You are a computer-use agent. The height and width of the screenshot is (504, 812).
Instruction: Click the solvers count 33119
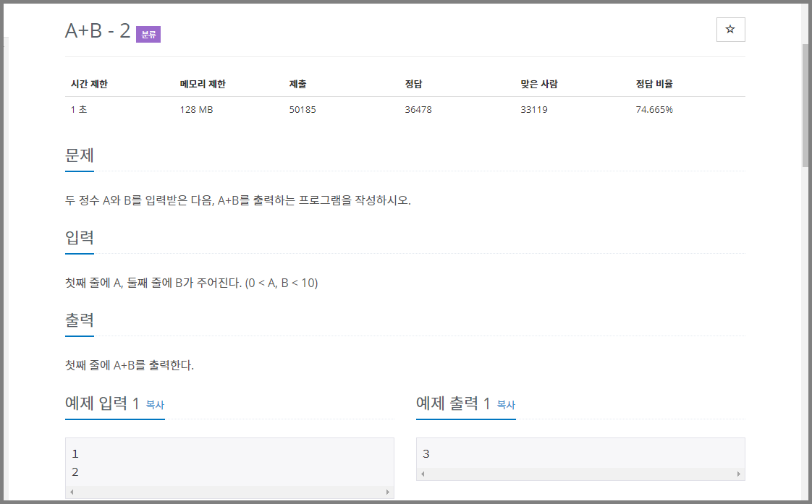[x=534, y=109]
